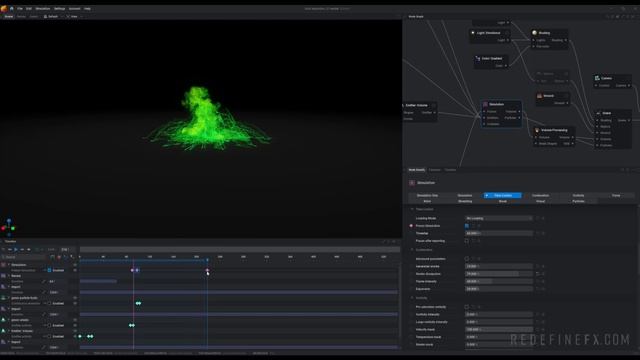
Task: Click the Simulation icon in node details header
Action: [x=412, y=183]
